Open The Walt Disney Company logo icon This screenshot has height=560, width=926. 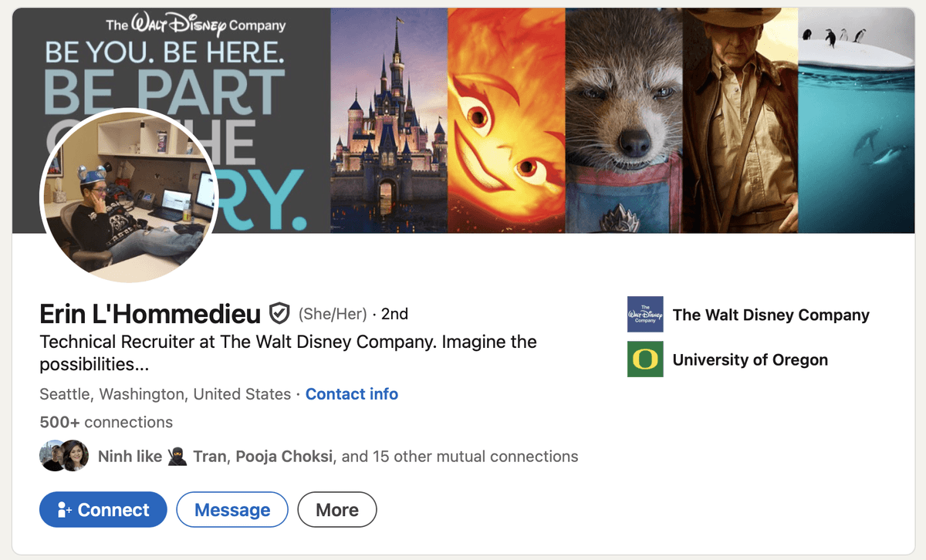[645, 314]
